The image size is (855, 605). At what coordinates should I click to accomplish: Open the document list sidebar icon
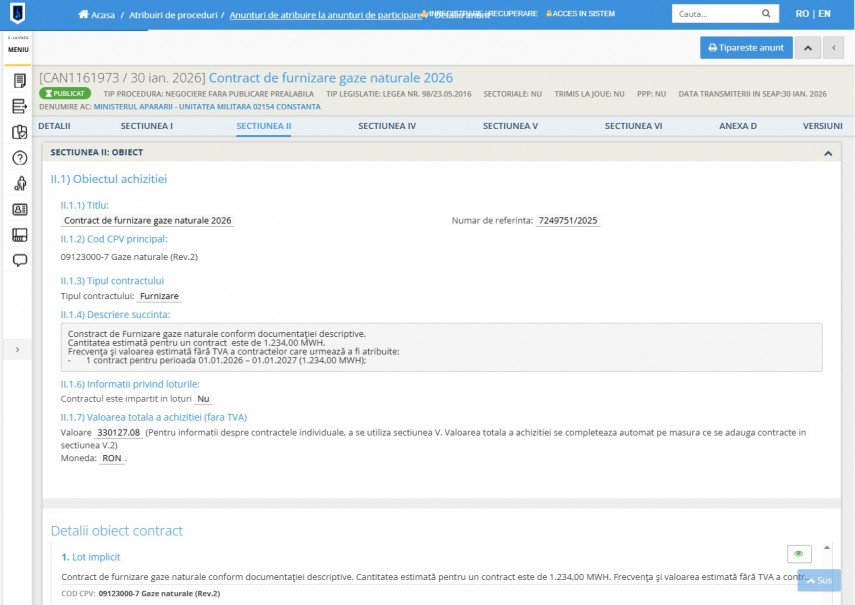click(19, 81)
